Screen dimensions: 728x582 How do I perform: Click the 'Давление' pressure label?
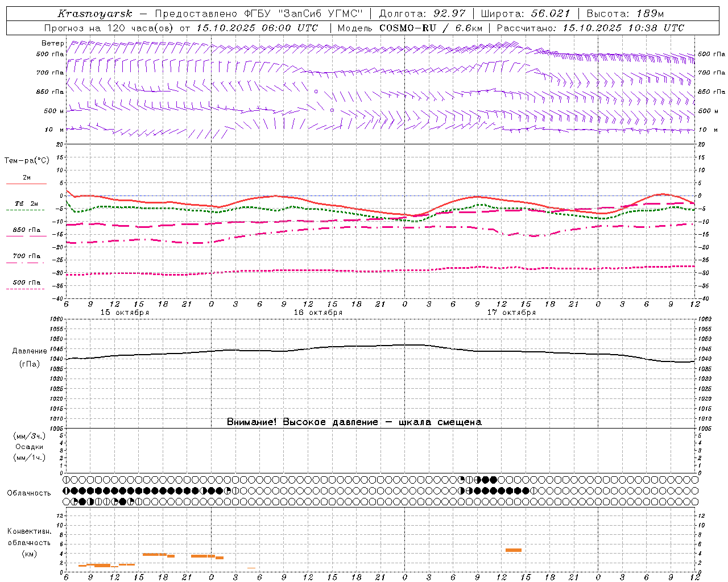(30, 351)
